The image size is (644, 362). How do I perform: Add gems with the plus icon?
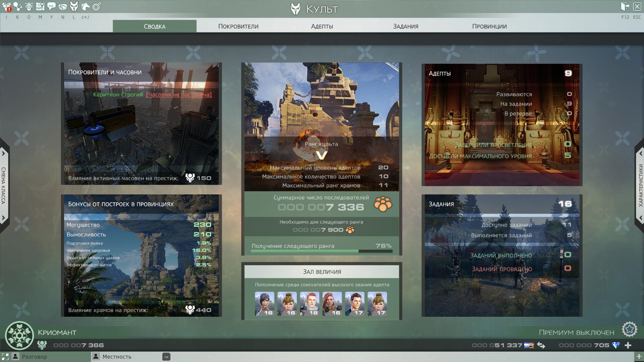628,345
